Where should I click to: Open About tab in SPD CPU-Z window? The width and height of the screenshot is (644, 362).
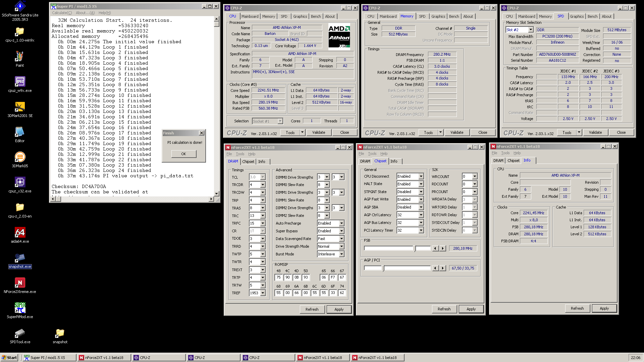[x=606, y=16]
